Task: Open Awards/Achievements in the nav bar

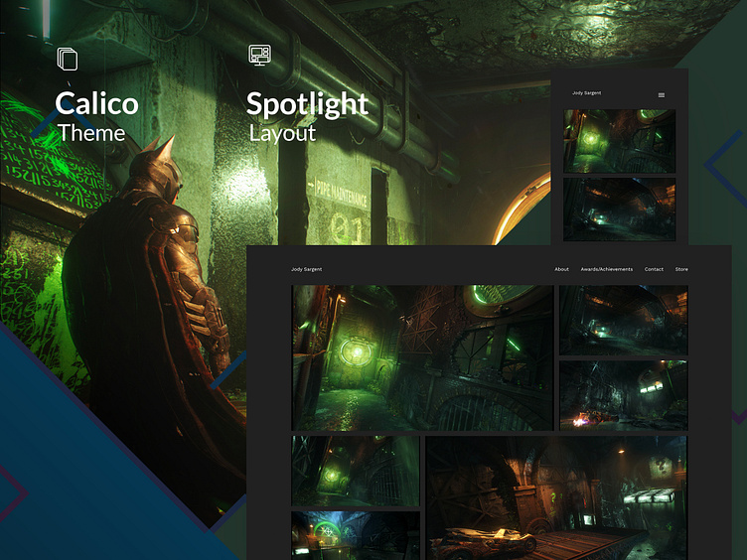Action: [x=607, y=269]
